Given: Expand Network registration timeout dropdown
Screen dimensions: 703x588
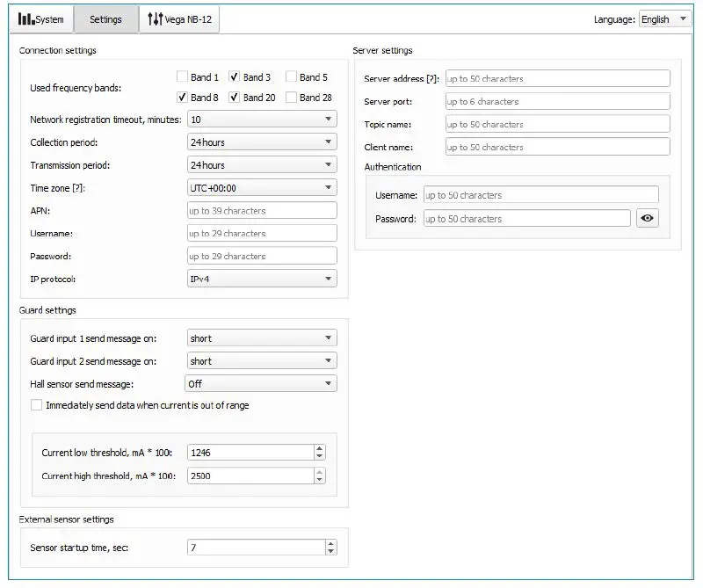Looking at the screenshot, I should (x=262, y=120).
